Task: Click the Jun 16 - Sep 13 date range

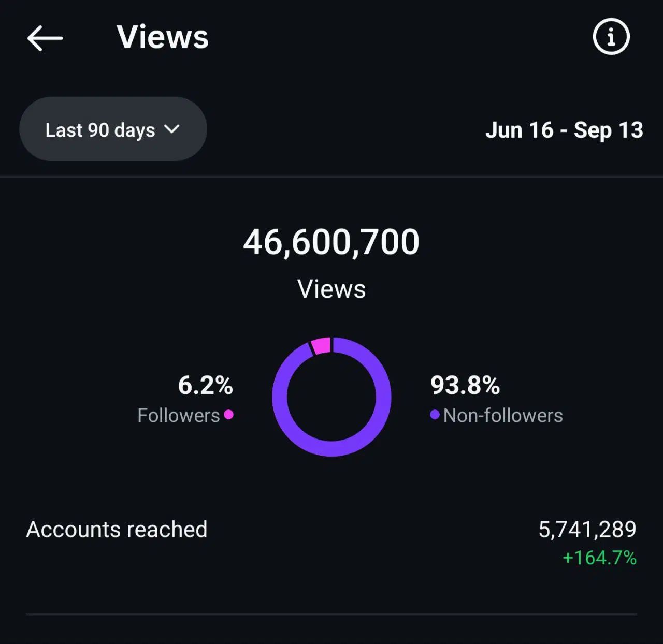Action: point(564,130)
